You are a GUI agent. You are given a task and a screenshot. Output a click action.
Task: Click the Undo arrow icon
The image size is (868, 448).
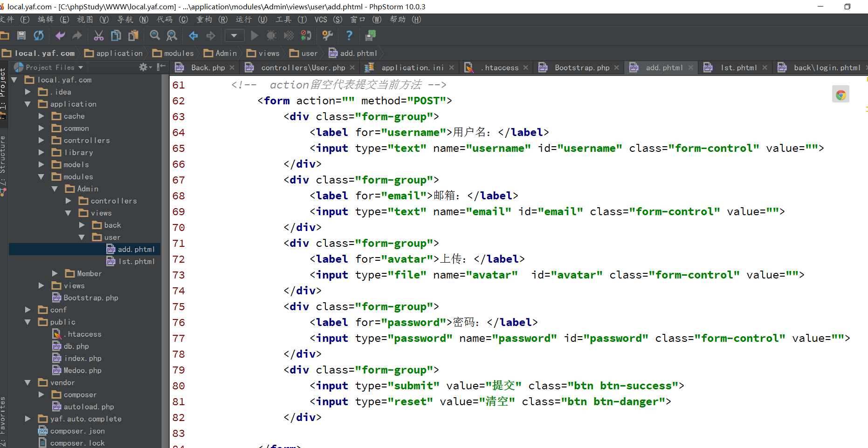coord(60,35)
